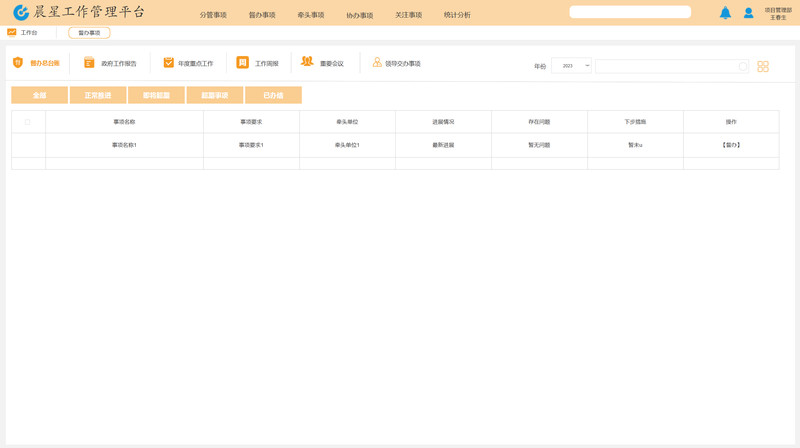This screenshot has height=448, width=800.
Task: Click the 事项名称 column header
Action: 124,122
